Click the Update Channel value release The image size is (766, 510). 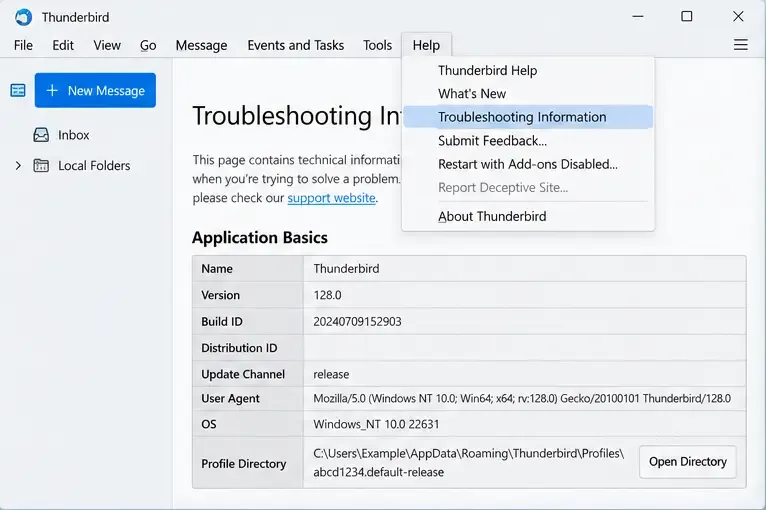331,374
